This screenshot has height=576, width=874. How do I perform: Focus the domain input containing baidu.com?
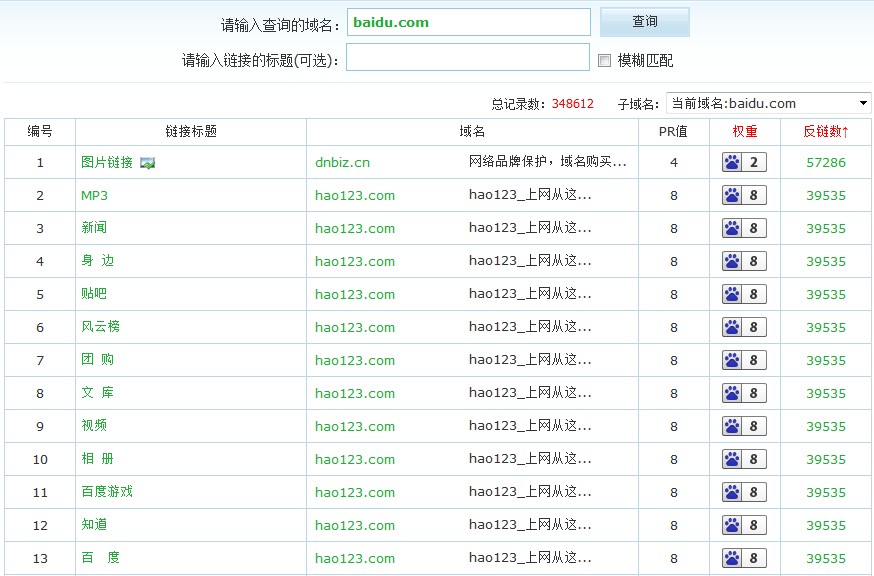[x=468, y=22]
